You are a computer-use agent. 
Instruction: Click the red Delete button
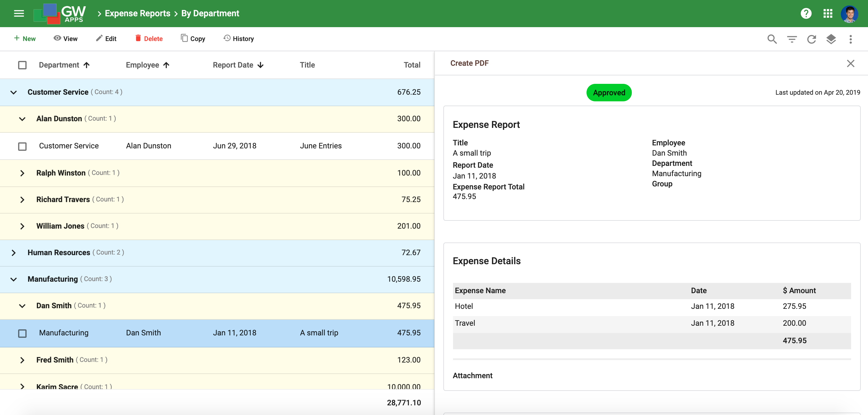coord(149,39)
